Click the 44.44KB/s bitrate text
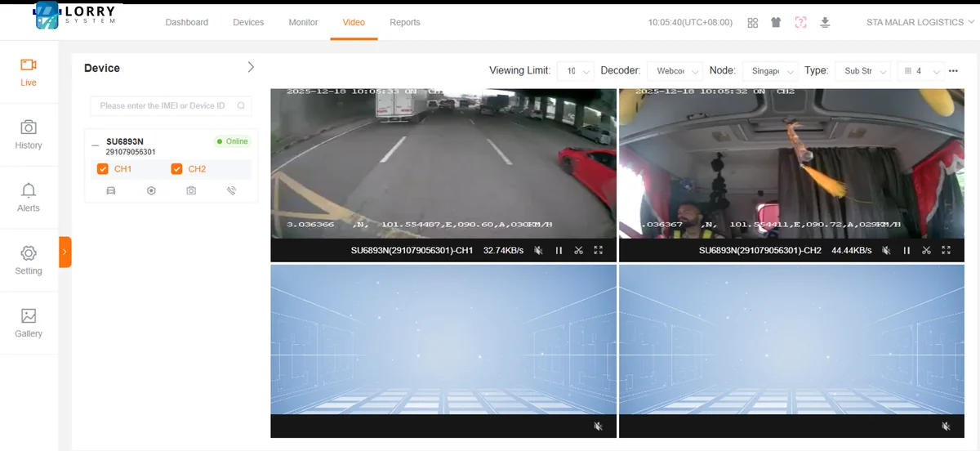 (852, 251)
